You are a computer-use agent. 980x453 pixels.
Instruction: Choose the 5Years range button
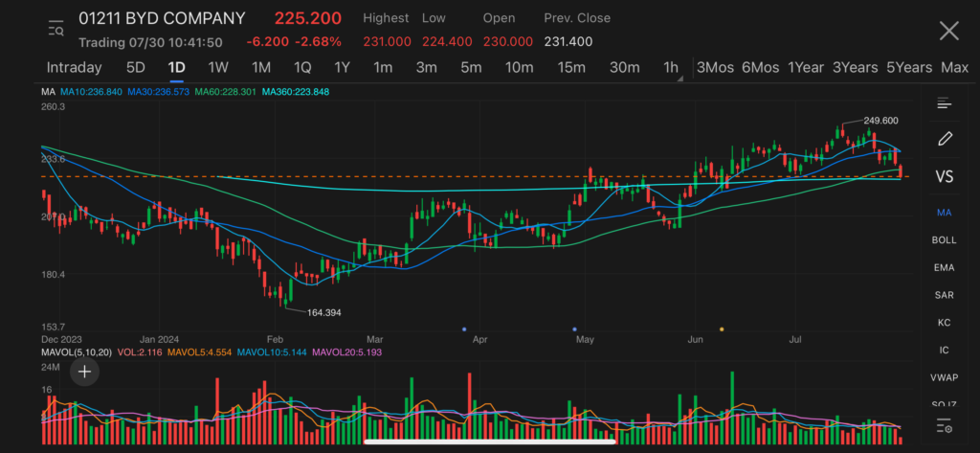tap(908, 67)
